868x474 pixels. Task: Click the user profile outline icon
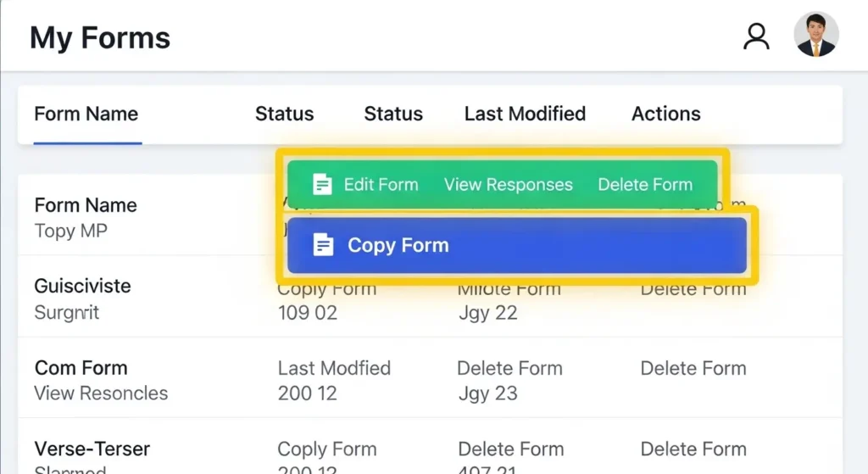tap(755, 36)
